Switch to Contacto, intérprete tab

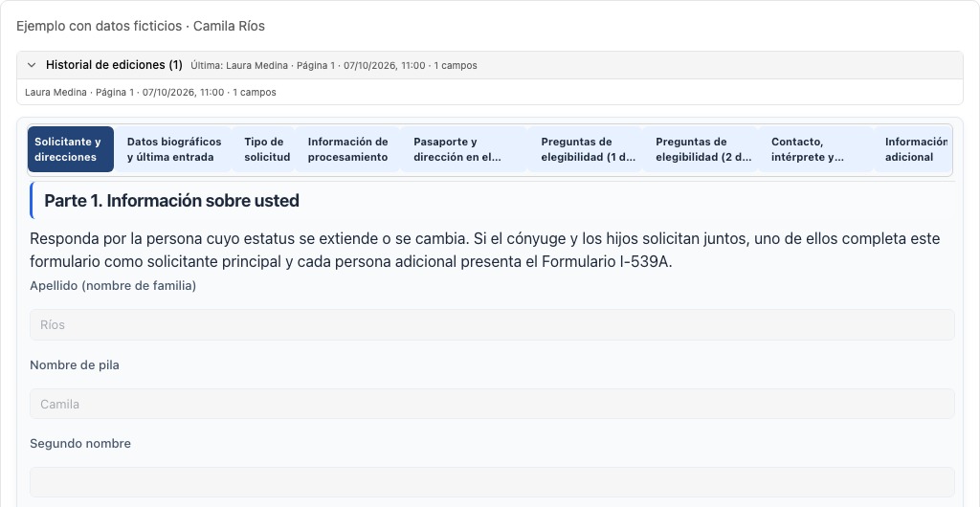(x=814, y=149)
